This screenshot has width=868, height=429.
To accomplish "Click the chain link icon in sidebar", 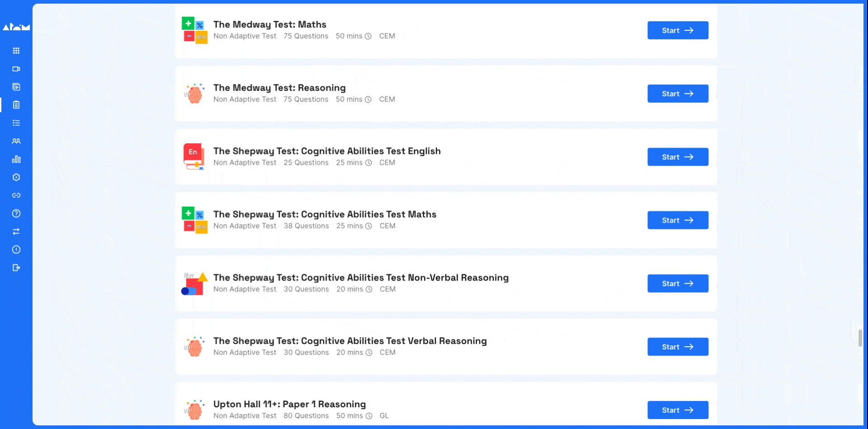I will pos(16,195).
